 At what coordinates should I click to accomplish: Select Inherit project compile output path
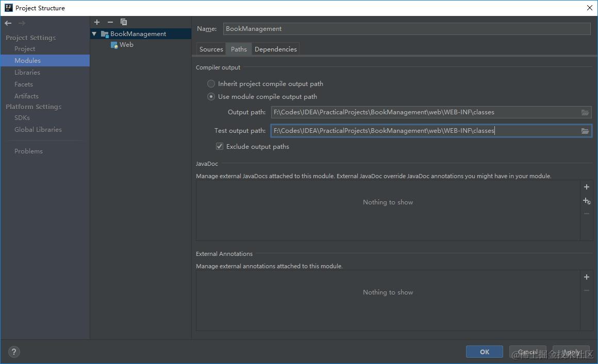[211, 84]
